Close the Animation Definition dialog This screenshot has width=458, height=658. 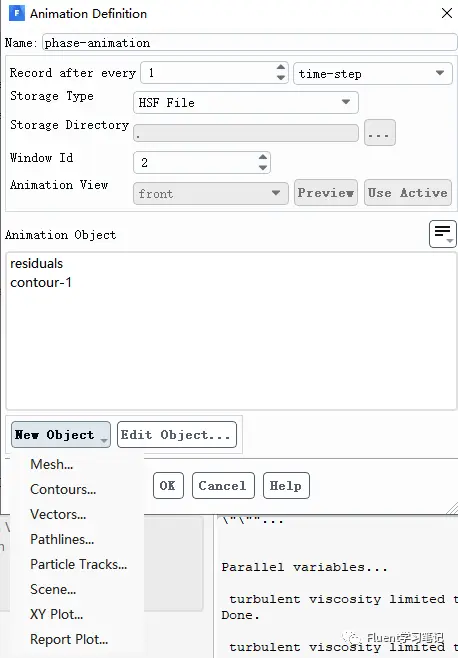point(447,13)
